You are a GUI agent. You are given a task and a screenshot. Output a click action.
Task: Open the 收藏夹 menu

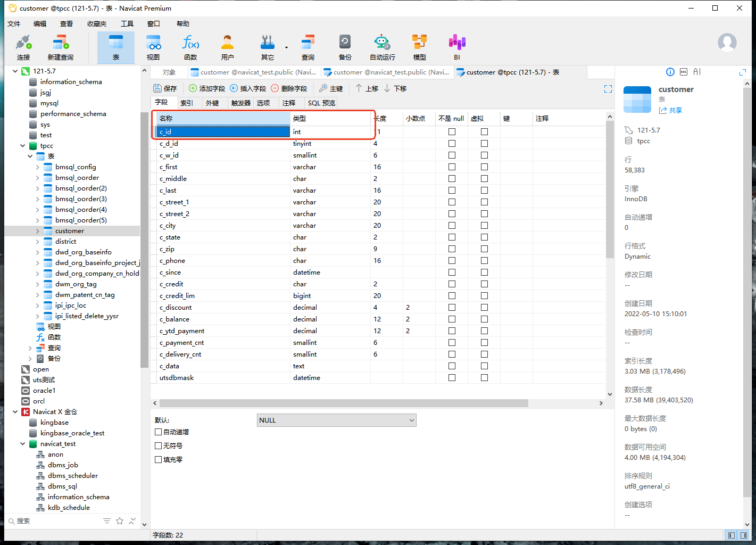97,23
